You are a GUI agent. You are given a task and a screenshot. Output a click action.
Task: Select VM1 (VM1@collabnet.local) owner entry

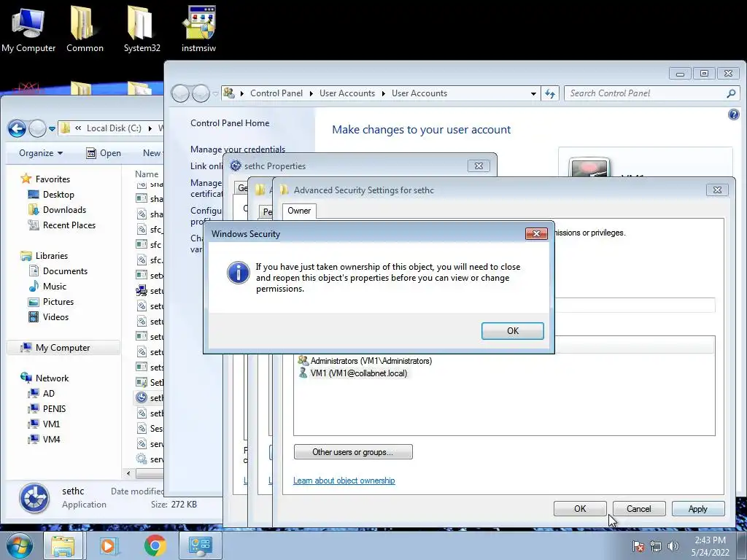click(353, 373)
